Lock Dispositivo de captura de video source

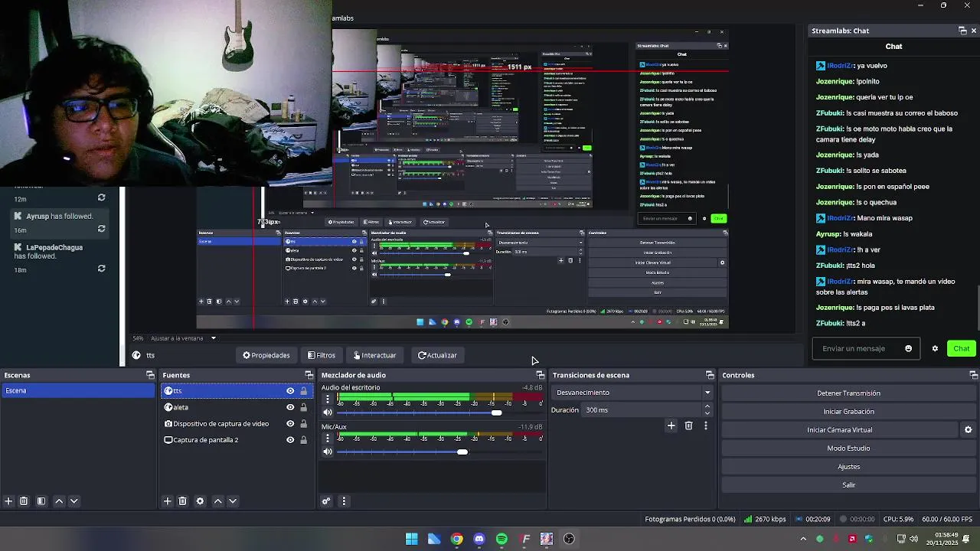pyautogui.click(x=303, y=424)
